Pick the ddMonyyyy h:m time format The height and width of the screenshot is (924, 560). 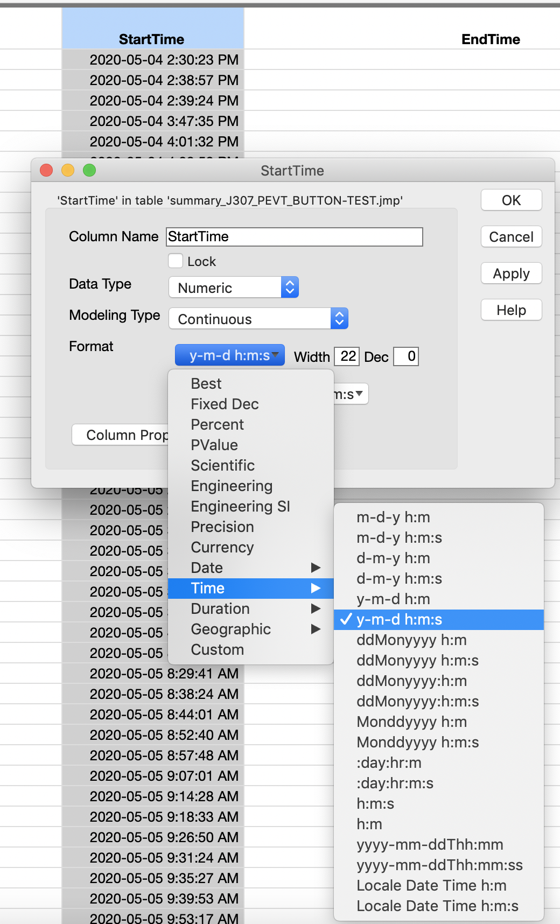tap(411, 640)
